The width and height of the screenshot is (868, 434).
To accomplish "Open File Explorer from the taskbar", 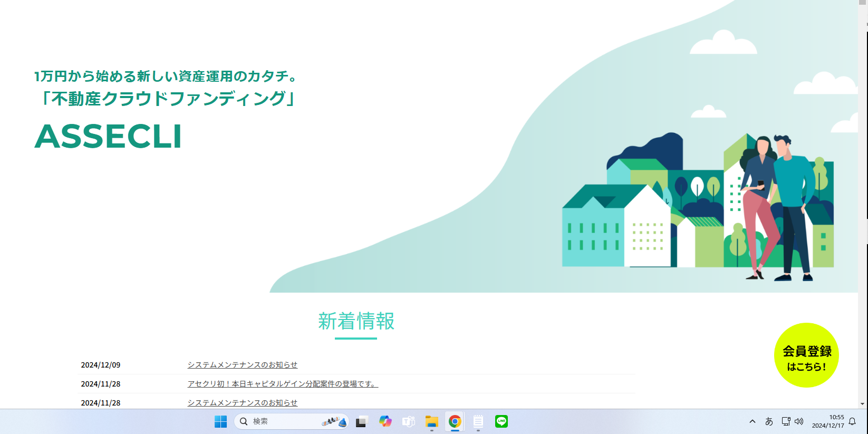I will tap(432, 421).
